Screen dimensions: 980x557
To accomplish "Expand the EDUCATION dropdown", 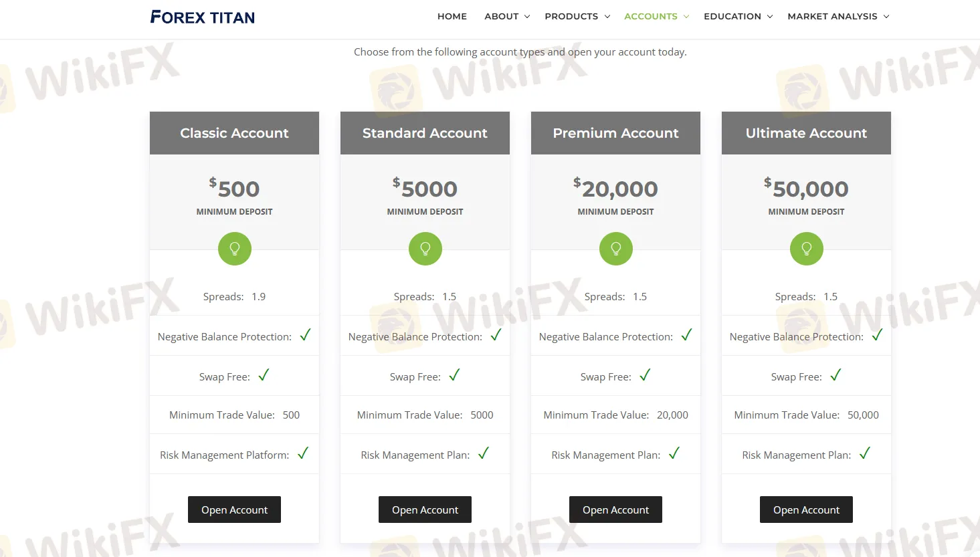I will [x=732, y=16].
